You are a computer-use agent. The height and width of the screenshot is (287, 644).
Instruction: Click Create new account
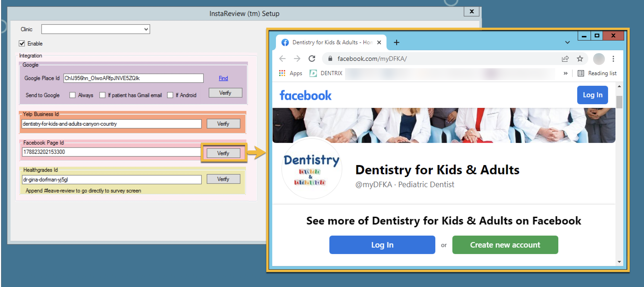(505, 244)
